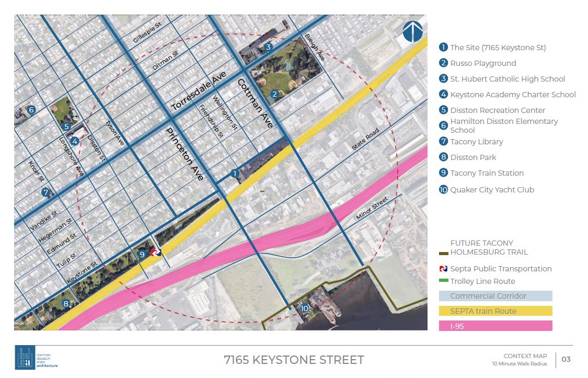Select map marker 2 on Russo Playground
The image size is (588, 378).
tap(274, 94)
